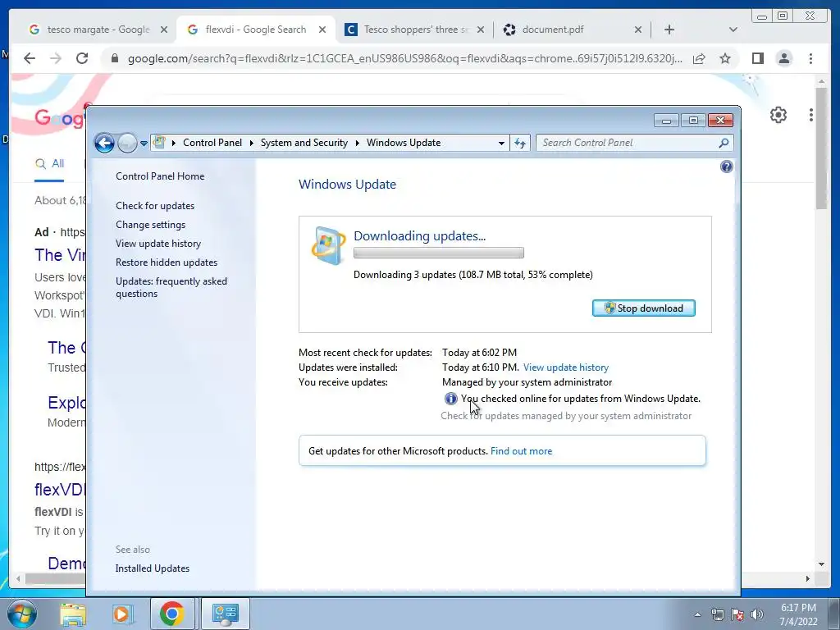The image size is (840, 630).
Task: Open Windows Update help icon
Action: pyautogui.click(x=727, y=167)
